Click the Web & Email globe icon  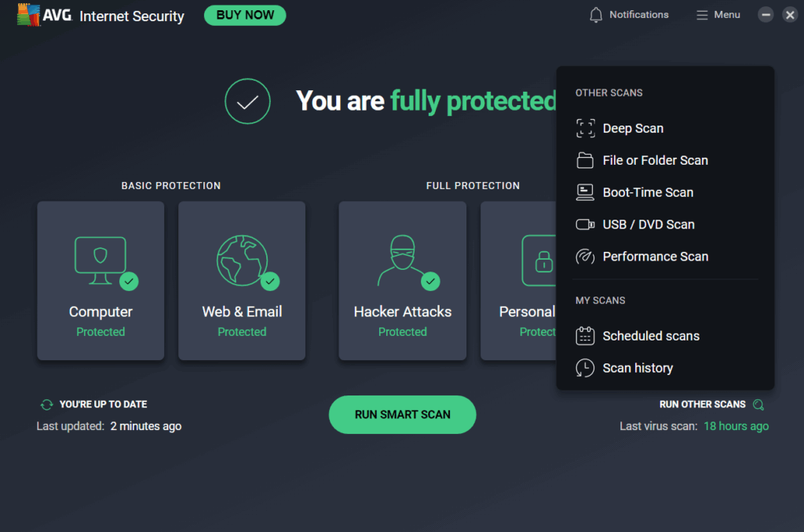(x=242, y=261)
